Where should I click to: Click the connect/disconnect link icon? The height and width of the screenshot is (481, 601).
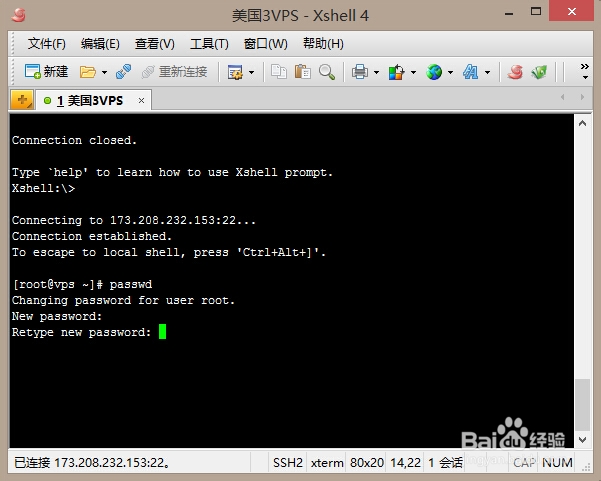pyautogui.click(x=123, y=72)
